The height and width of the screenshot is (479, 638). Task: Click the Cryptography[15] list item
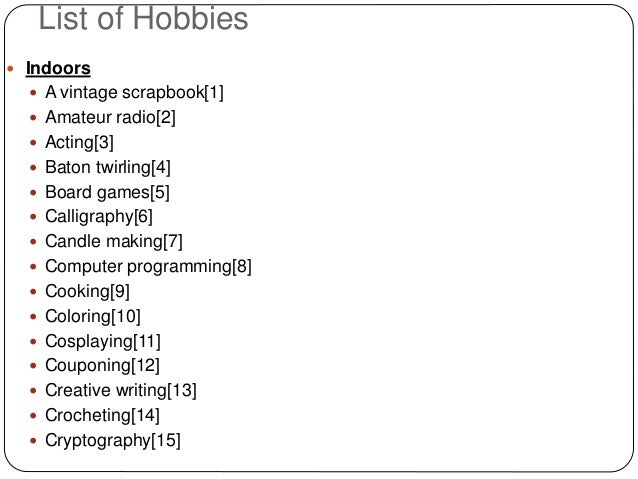(x=113, y=440)
